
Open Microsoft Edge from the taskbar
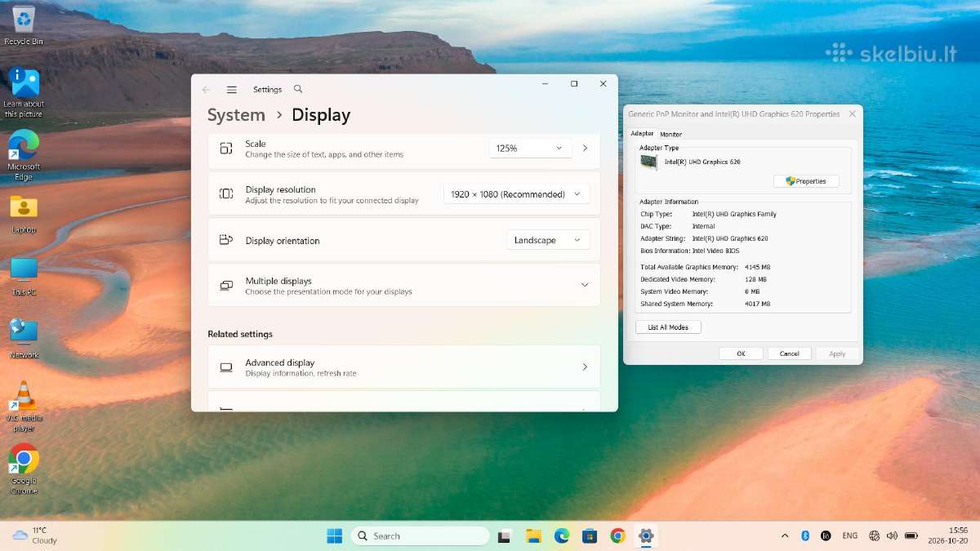(x=562, y=536)
